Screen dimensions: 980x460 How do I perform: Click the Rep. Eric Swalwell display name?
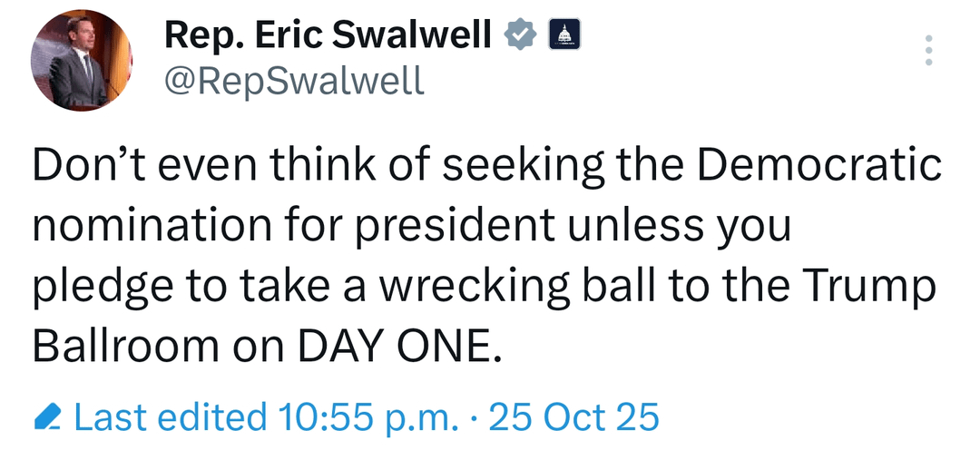pyautogui.click(x=328, y=35)
